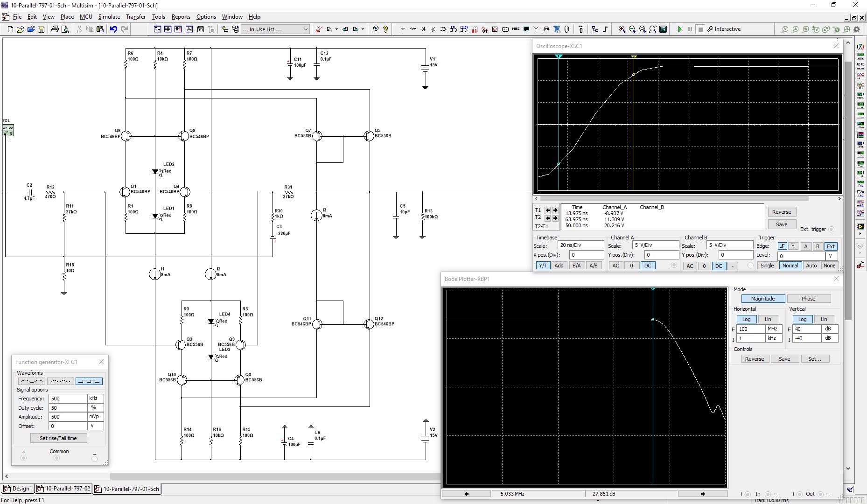Viewport: 867px width, 504px height.
Task: Click schematic horizontal scrollbar thumb
Action: [x=275, y=476]
